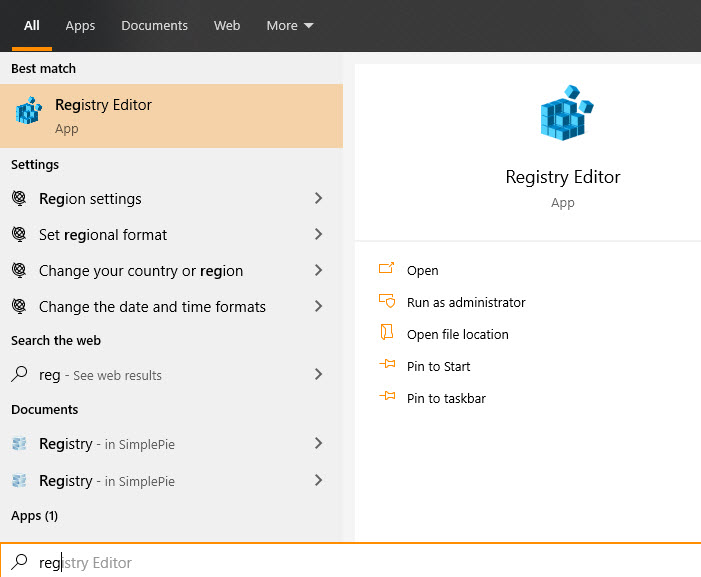Click the first Registry document file icon

click(x=19, y=443)
